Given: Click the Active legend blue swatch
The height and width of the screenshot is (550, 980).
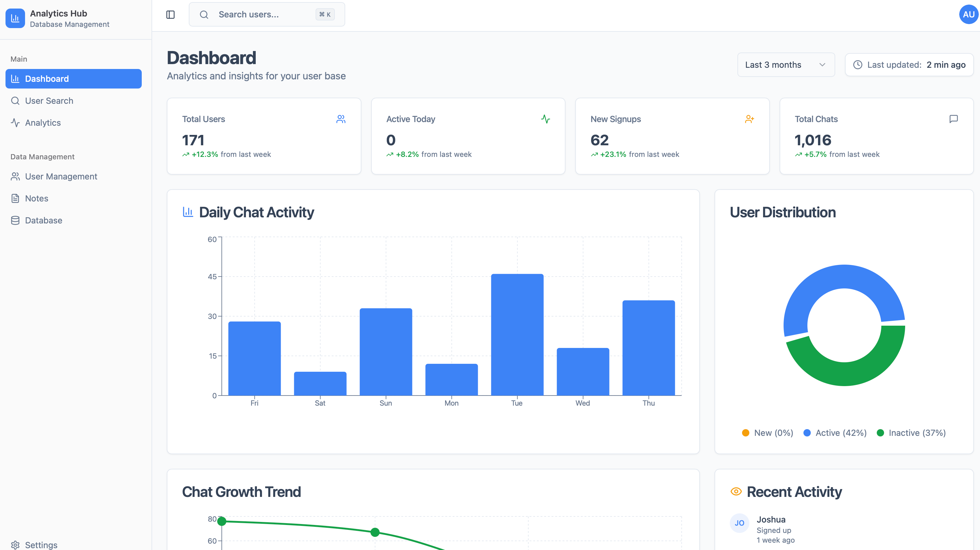Looking at the screenshot, I should [x=807, y=432].
